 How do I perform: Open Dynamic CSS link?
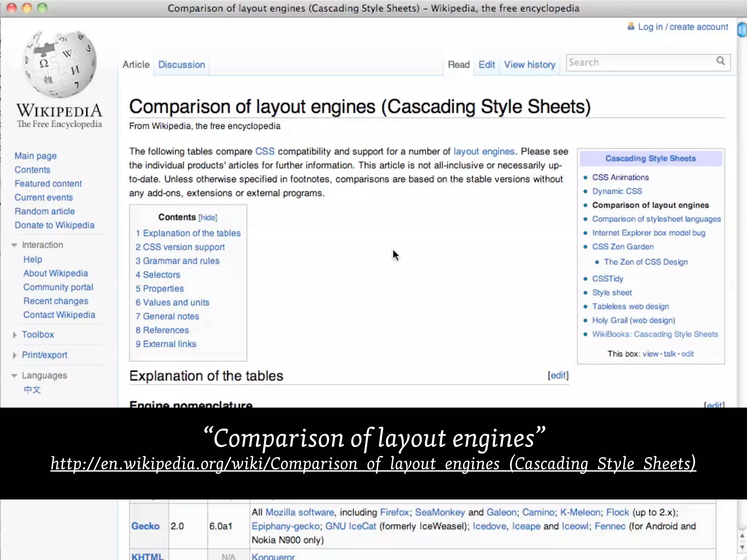pyautogui.click(x=617, y=191)
